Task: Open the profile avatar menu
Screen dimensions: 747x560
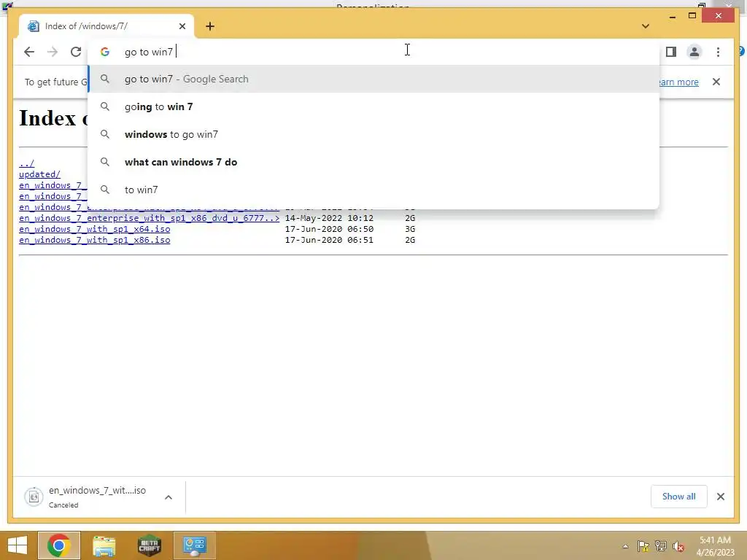Action: tap(694, 52)
